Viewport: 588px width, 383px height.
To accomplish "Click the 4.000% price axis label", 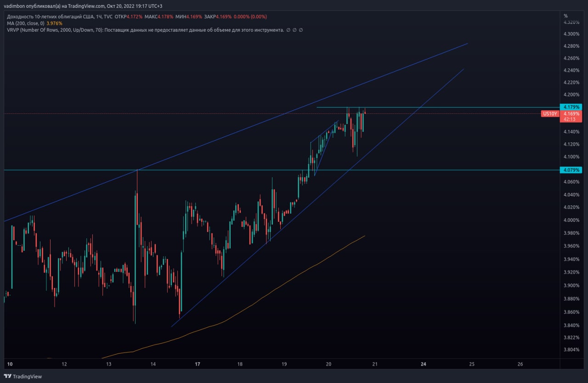I will [x=571, y=220].
